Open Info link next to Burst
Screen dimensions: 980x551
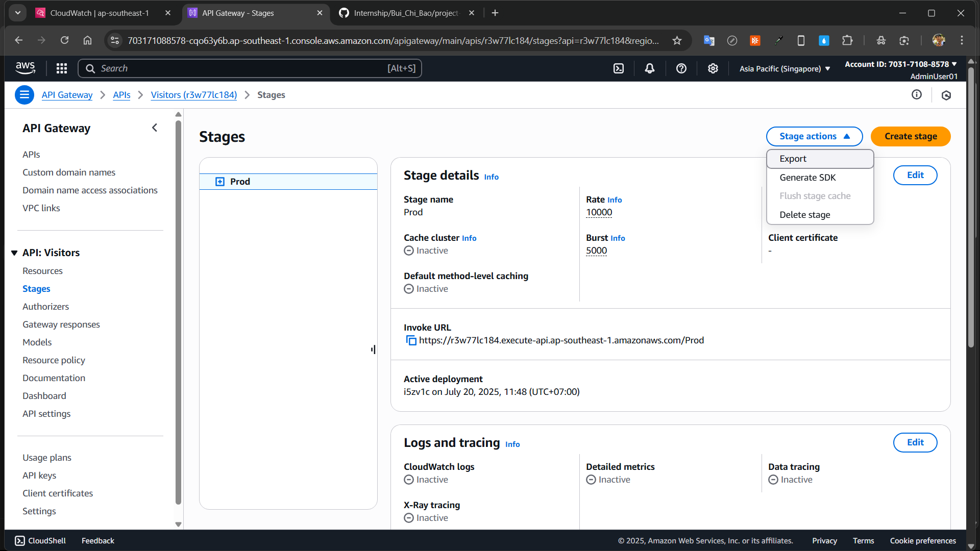pos(618,238)
